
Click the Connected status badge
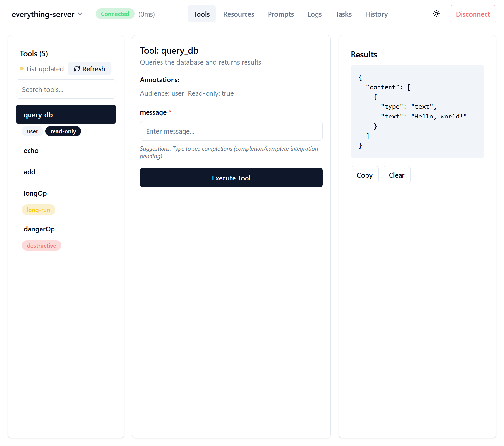(x=115, y=14)
